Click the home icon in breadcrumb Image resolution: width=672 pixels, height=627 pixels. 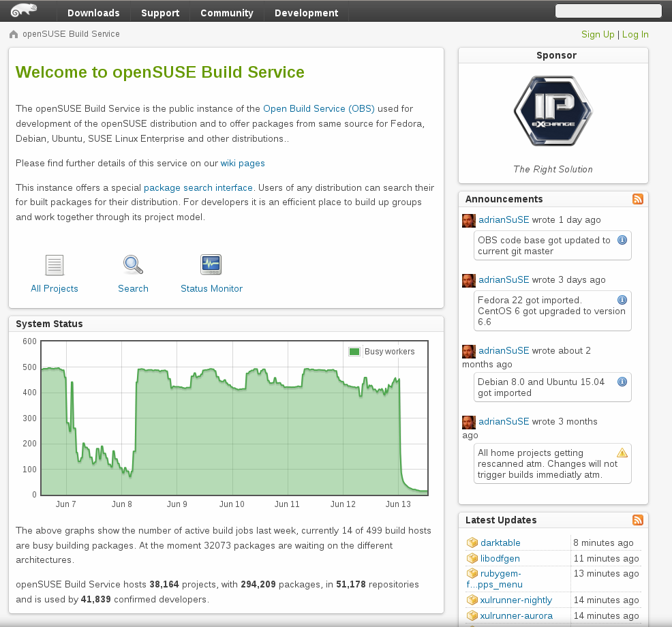pyautogui.click(x=14, y=34)
